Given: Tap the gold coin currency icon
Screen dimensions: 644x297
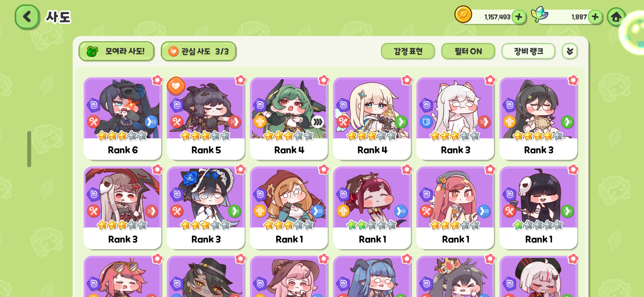Looking at the screenshot, I should [x=463, y=14].
